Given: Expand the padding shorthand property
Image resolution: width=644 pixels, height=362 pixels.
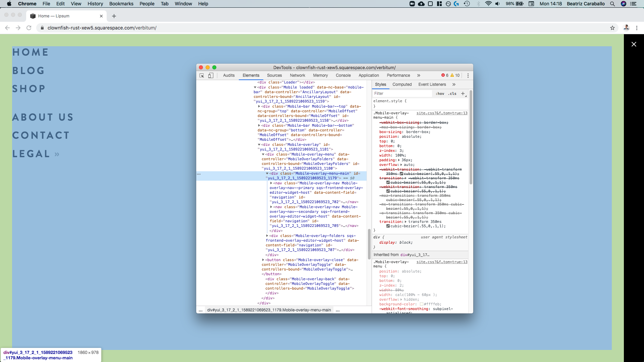Looking at the screenshot, I should [x=399, y=160].
